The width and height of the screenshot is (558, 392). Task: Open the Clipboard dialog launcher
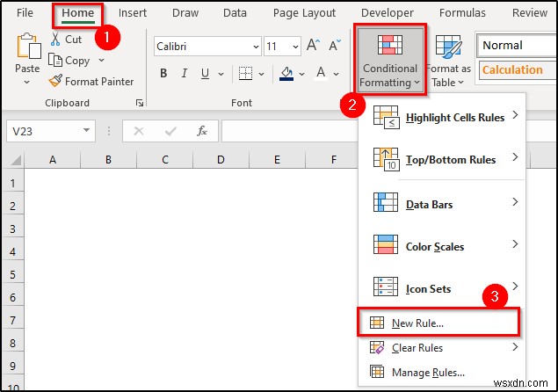[x=140, y=103]
